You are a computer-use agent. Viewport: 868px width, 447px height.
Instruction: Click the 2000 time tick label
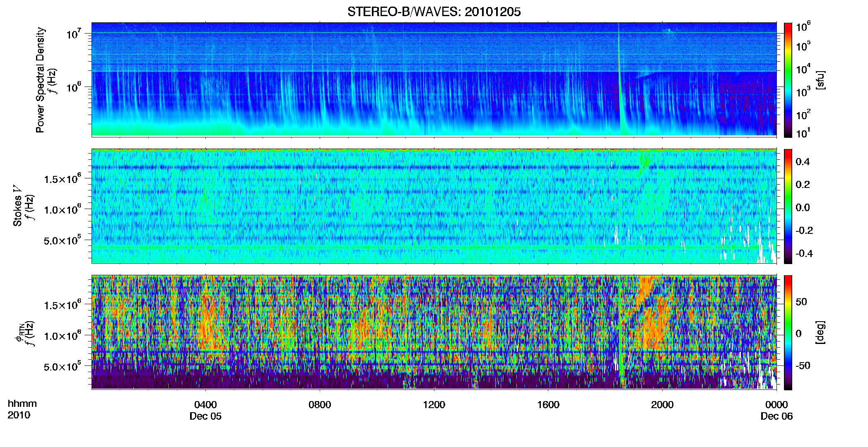[x=662, y=405]
